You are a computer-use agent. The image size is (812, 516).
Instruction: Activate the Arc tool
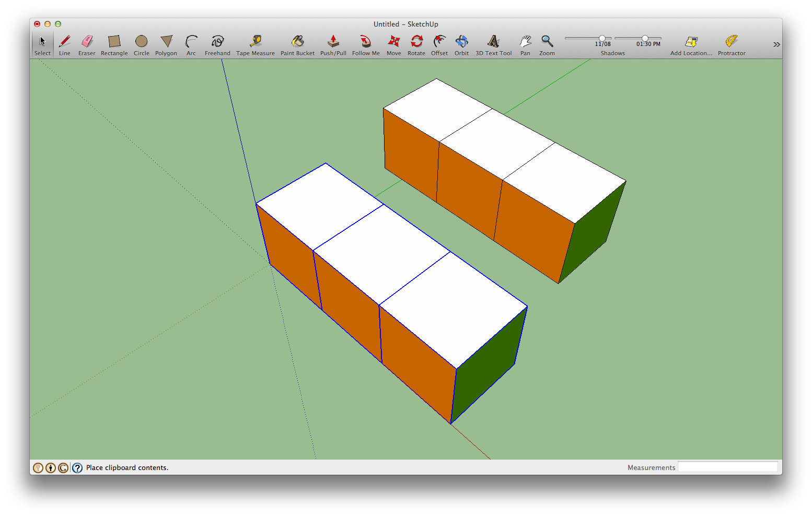click(x=191, y=41)
